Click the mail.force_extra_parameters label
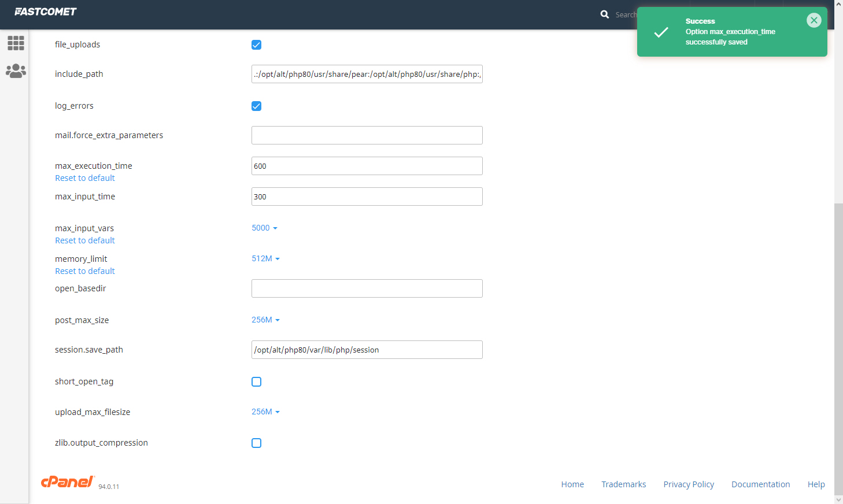Image resolution: width=843 pixels, height=504 pixels. [x=109, y=135]
